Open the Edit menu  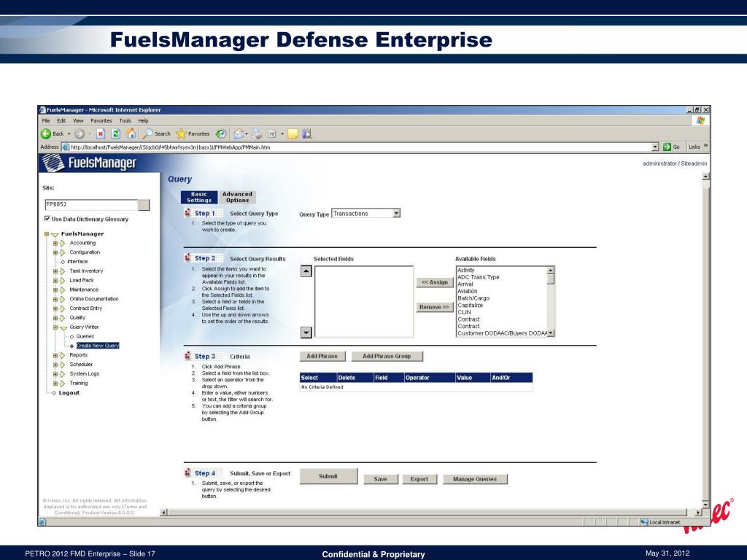click(61, 120)
